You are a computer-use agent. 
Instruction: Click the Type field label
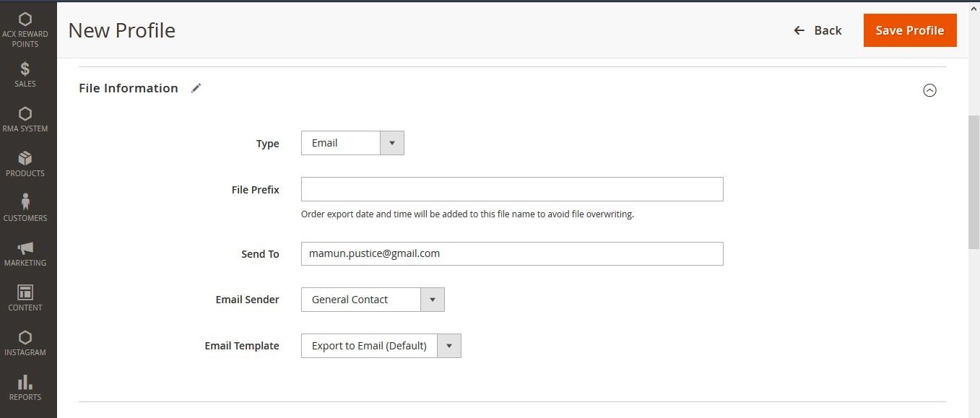[x=267, y=144]
